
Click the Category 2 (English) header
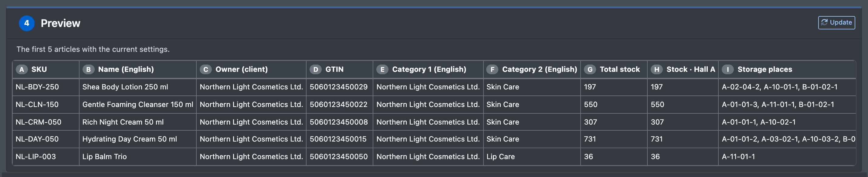tap(532, 69)
